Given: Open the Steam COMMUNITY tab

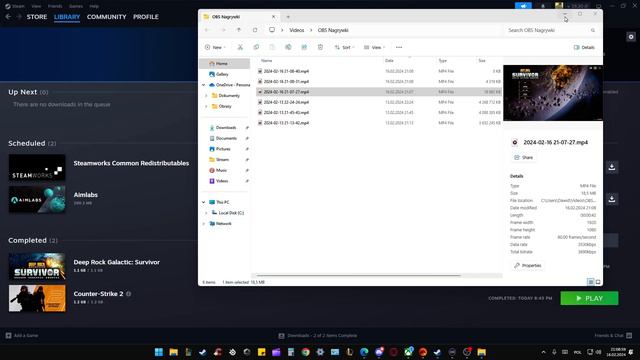Looking at the screenshot, I should 107,17.
